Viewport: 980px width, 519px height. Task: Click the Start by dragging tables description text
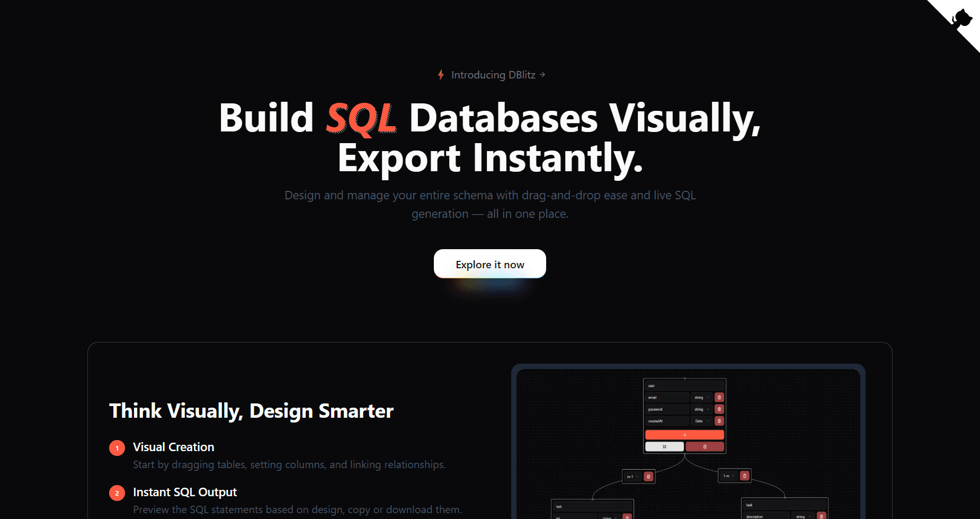289,464
